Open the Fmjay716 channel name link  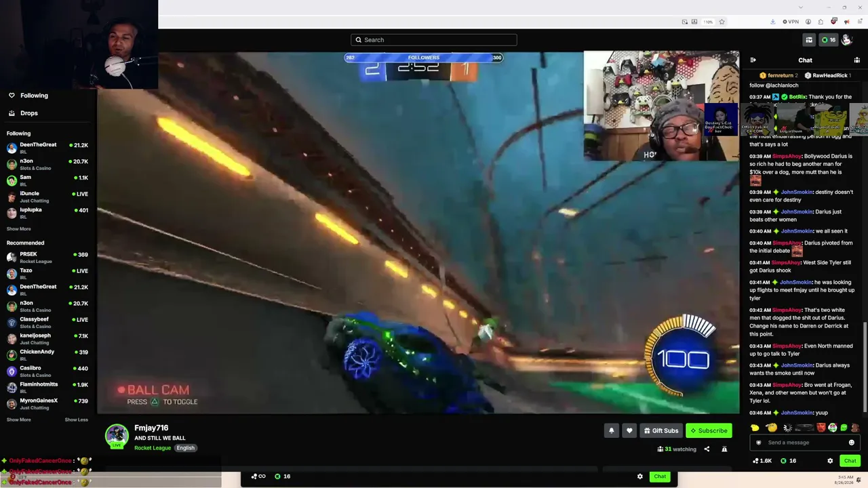(x=151, y=428)
